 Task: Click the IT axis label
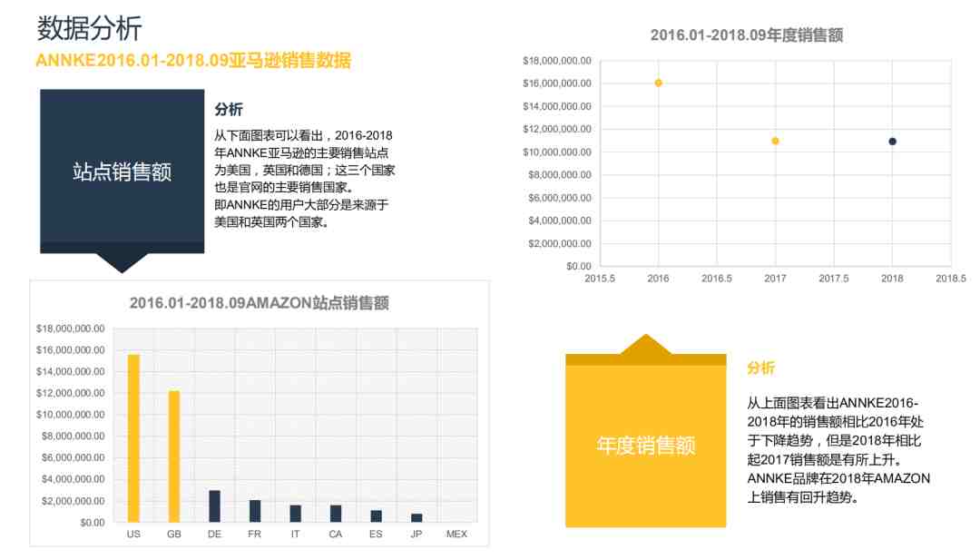click(295, 534)
